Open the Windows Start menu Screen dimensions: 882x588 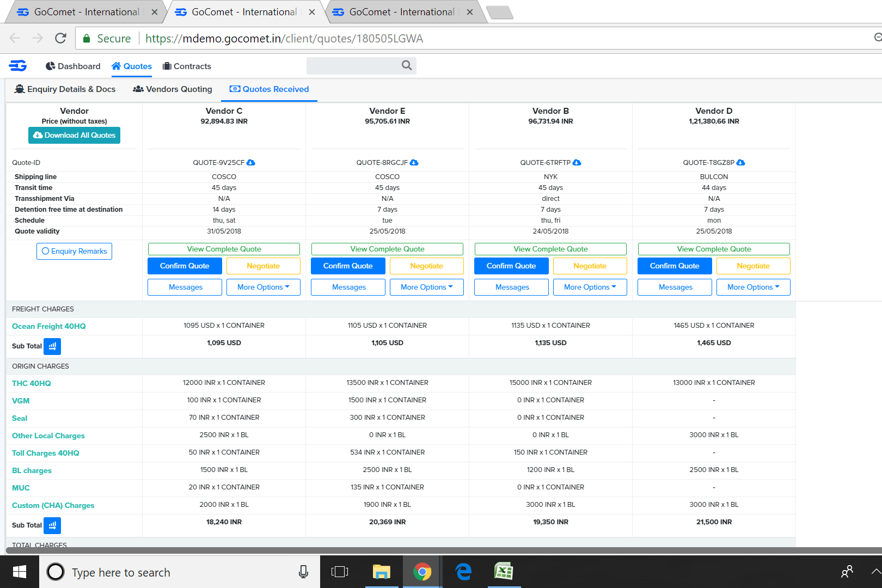pyautogui.click(x=20, y=572)
